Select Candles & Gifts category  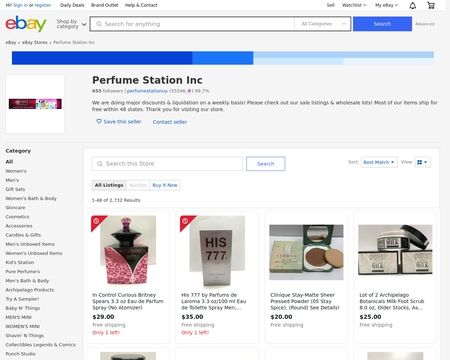coord(23,235)
